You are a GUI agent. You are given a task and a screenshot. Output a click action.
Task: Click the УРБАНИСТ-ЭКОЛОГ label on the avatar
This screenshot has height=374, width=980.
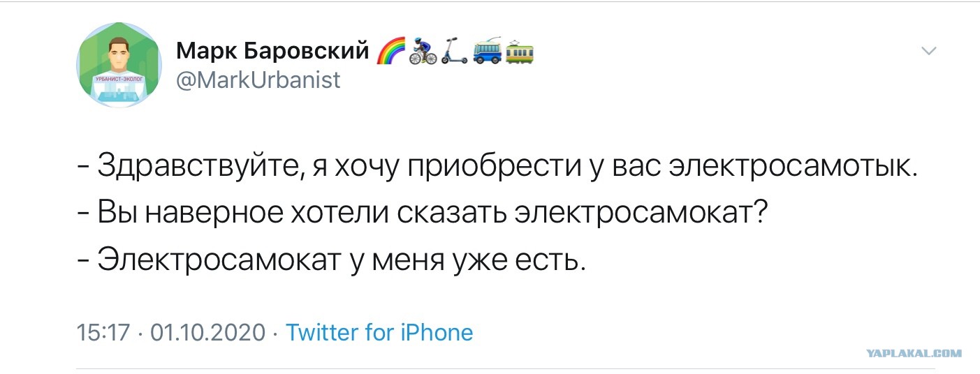coord(118,81)
